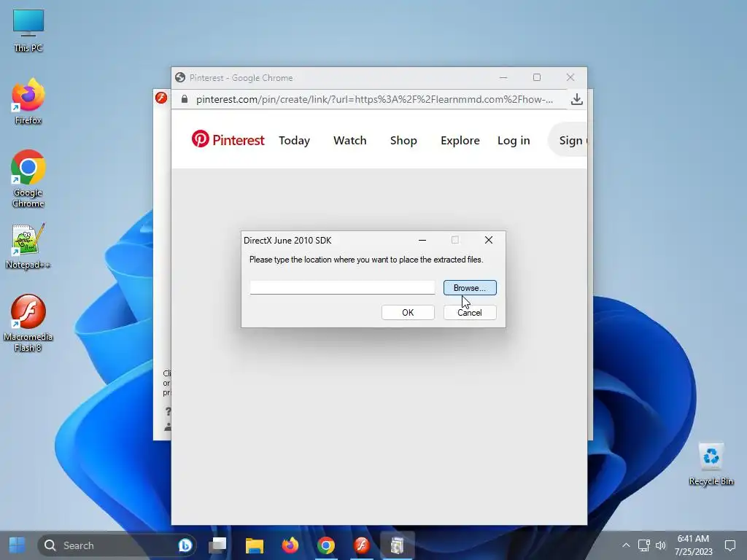
Task: Open the Explore tab on Pinterest
Action: pyautogui.click(x=460, y=141)
